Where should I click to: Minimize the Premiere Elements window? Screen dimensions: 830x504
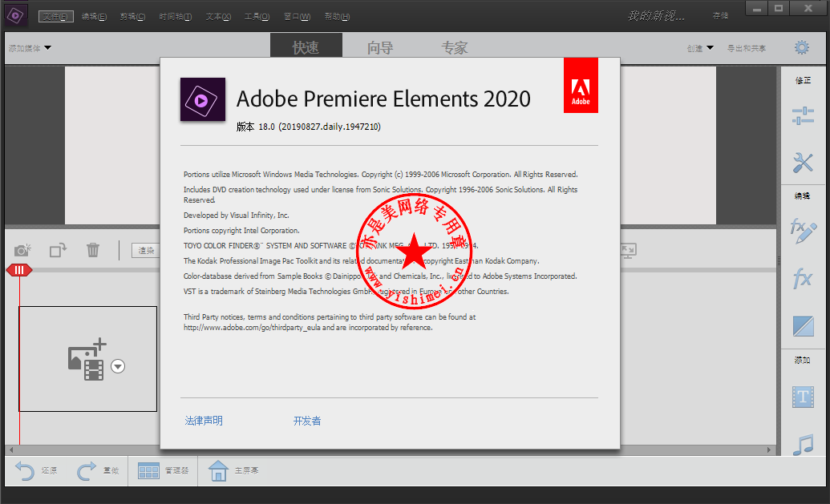coord(757,9)
